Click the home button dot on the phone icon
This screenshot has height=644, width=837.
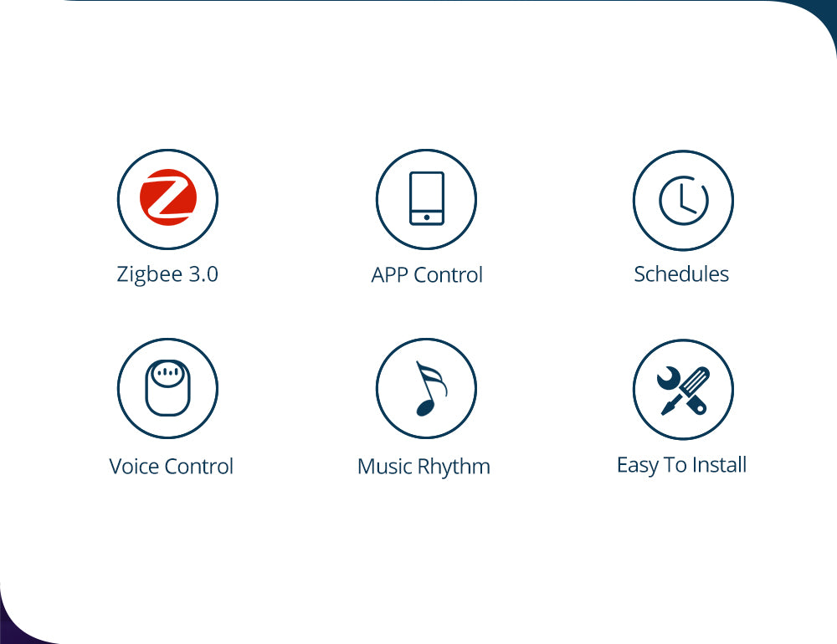click(x=427, y=217)
